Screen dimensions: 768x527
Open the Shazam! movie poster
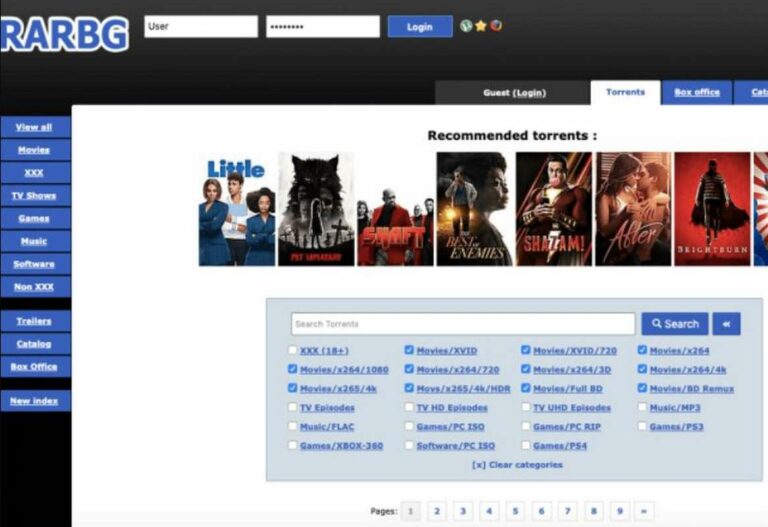553,209
